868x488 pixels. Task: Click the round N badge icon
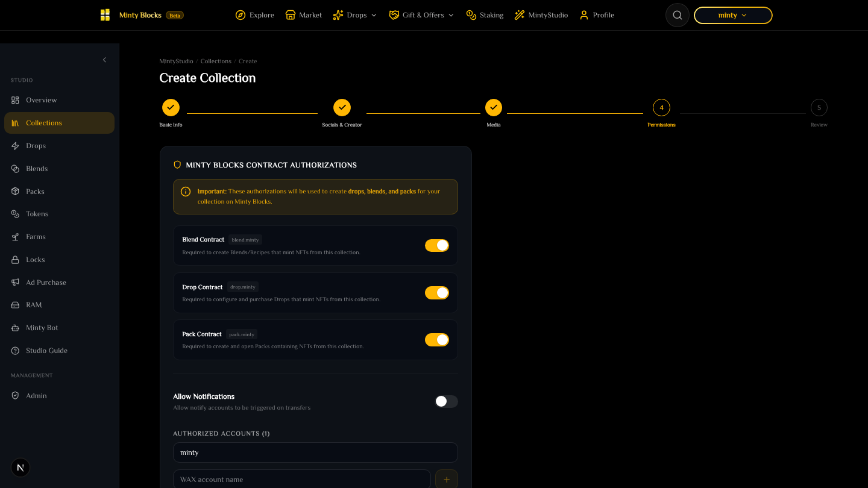20,468
